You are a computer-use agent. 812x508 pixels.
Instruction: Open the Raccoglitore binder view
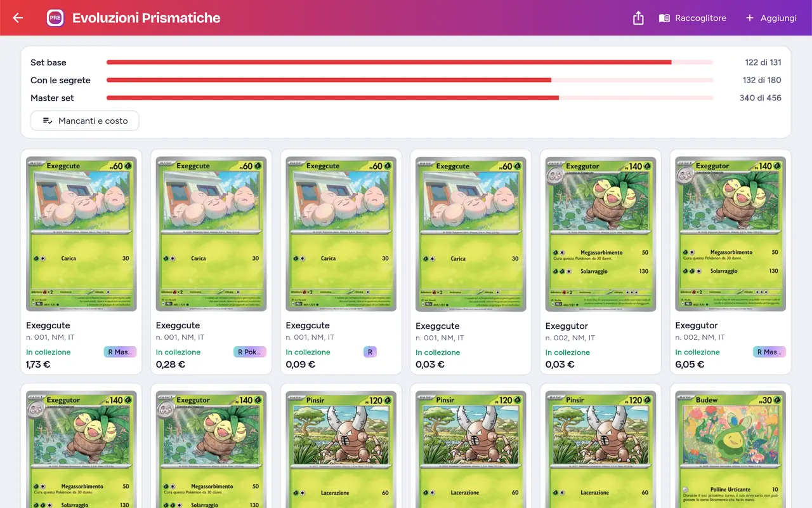(x=692, y=18)
